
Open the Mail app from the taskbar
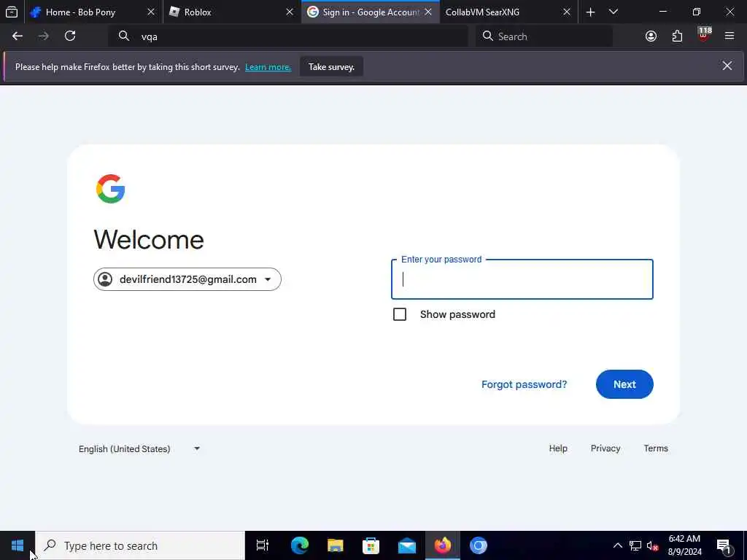click(407, 545)
